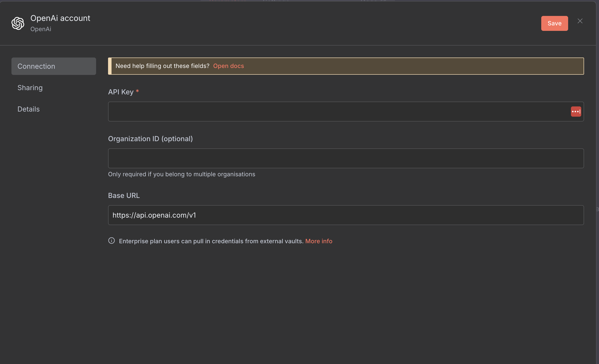Screen dimensions: 599x364
Task: Click the Organization ID (optional) label
Action: click(150, 139)
